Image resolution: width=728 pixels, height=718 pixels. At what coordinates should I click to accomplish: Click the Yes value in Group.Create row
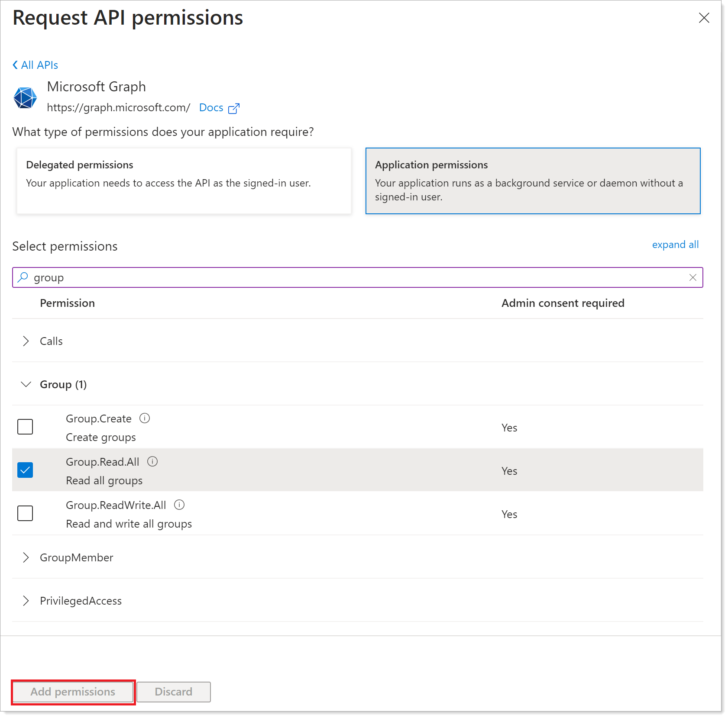(x=509, y=428)
